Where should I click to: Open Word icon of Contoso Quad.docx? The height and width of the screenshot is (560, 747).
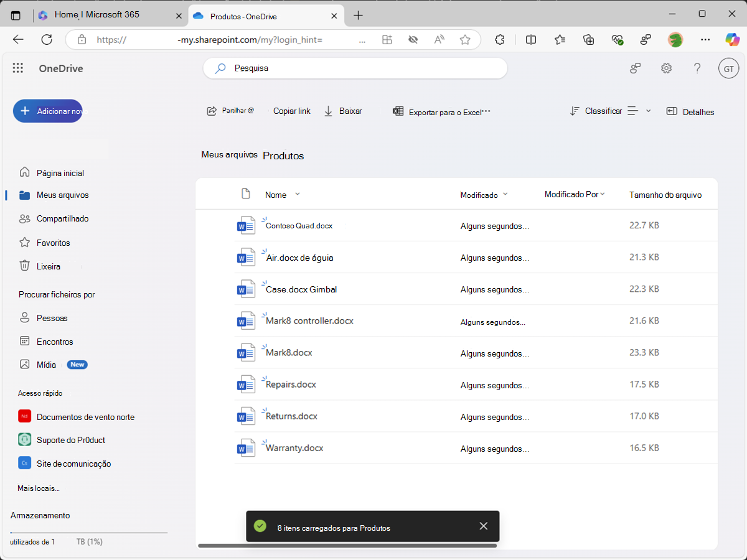coord(247,225)
